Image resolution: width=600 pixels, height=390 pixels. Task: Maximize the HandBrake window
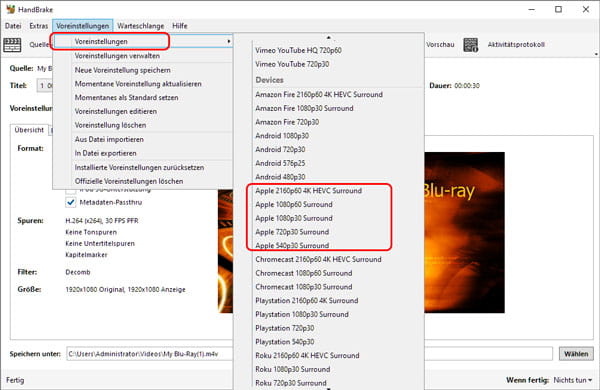[558, 10]
